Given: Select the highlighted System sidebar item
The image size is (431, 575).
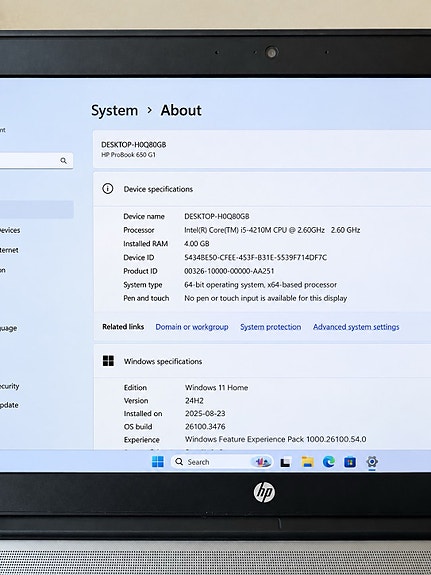Looking at the screenshot, I should [x=37, y=209].
